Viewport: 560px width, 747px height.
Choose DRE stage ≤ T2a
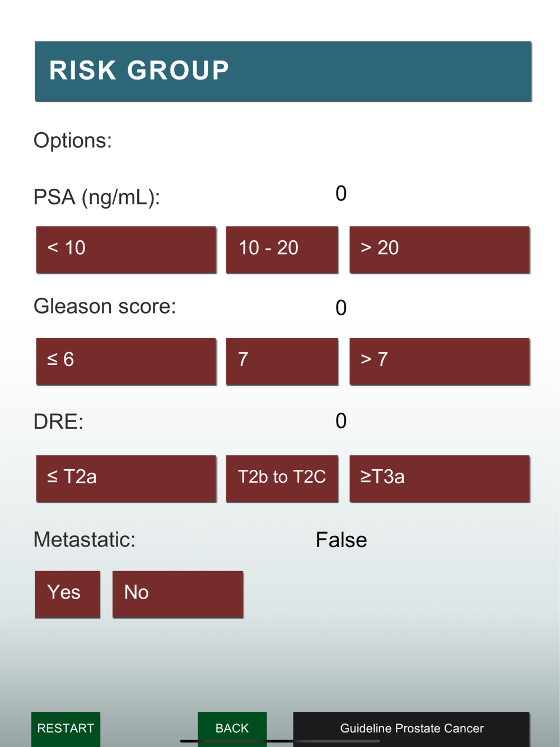(126, 478)
